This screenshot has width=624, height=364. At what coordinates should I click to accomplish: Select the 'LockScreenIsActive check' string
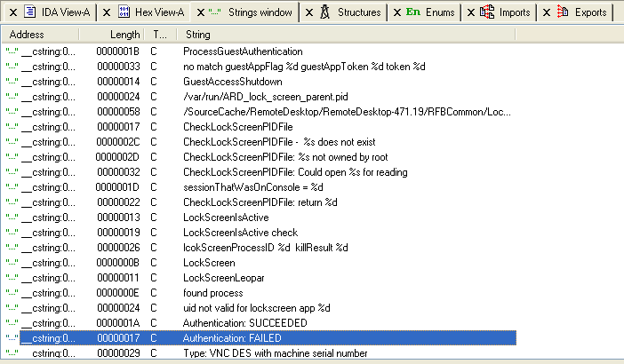240,233
